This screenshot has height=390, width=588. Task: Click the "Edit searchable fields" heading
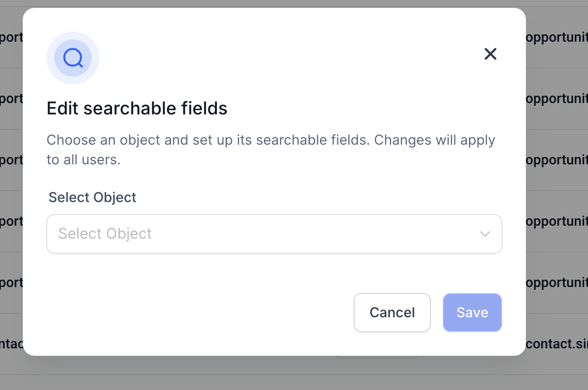tap(137, 109)
